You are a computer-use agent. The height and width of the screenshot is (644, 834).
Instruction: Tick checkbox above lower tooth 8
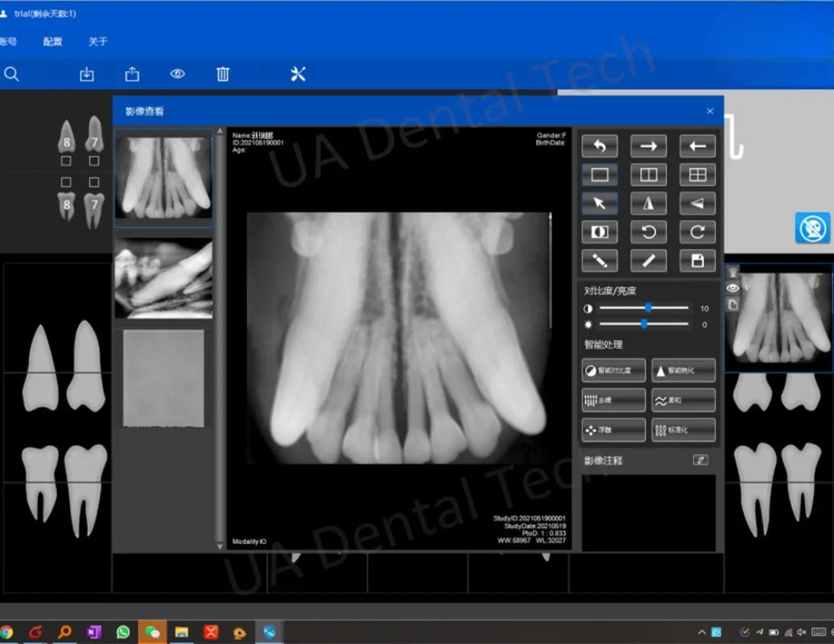point(66,183)
